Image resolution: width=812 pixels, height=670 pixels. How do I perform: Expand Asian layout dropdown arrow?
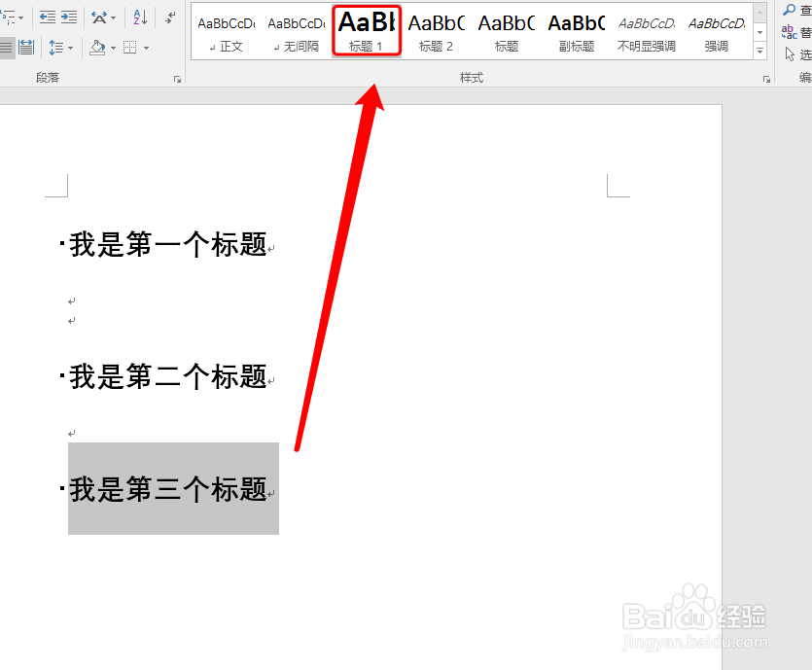coord(114,18)
